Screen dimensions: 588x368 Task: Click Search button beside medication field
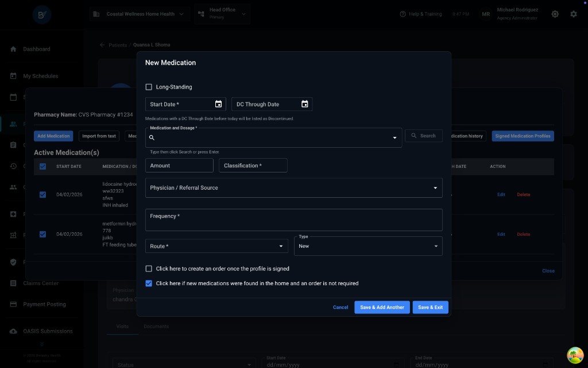(423, 136)
